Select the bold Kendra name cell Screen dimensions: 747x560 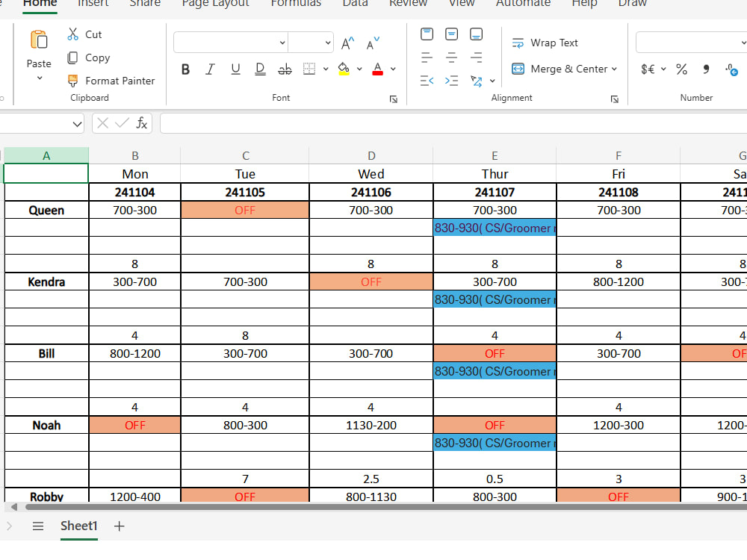pos(46,282)
